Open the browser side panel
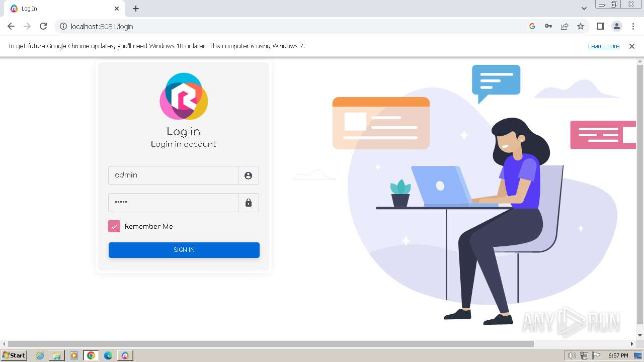 point(600,26)
